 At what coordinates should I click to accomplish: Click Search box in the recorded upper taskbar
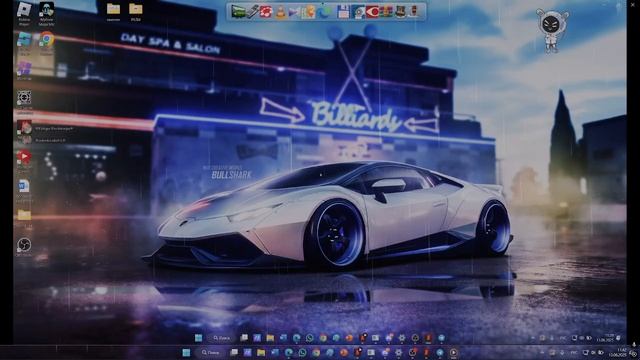pos(222,338)
